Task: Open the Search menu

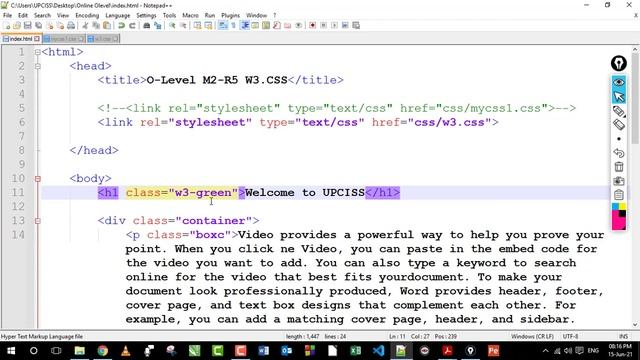Action: [42, 15]
